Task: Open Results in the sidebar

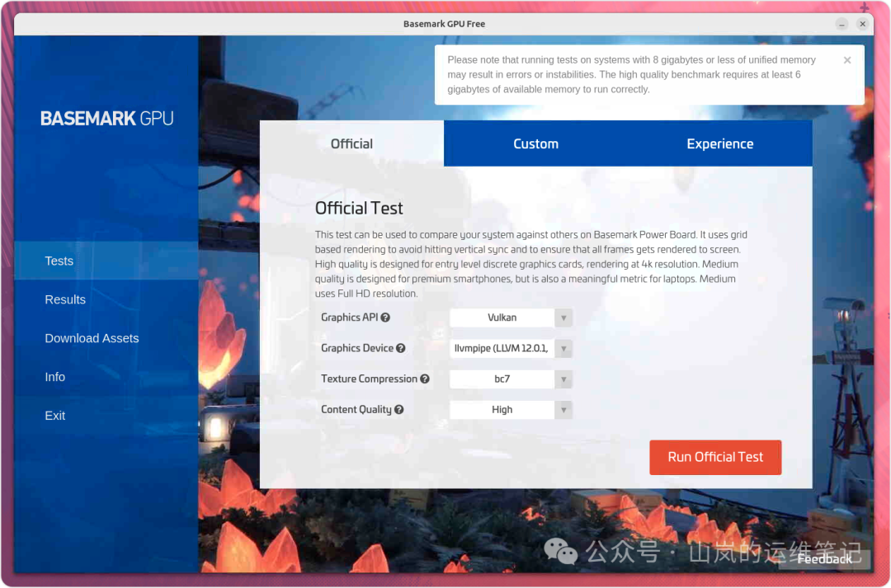Action: (x=106, y=299)
